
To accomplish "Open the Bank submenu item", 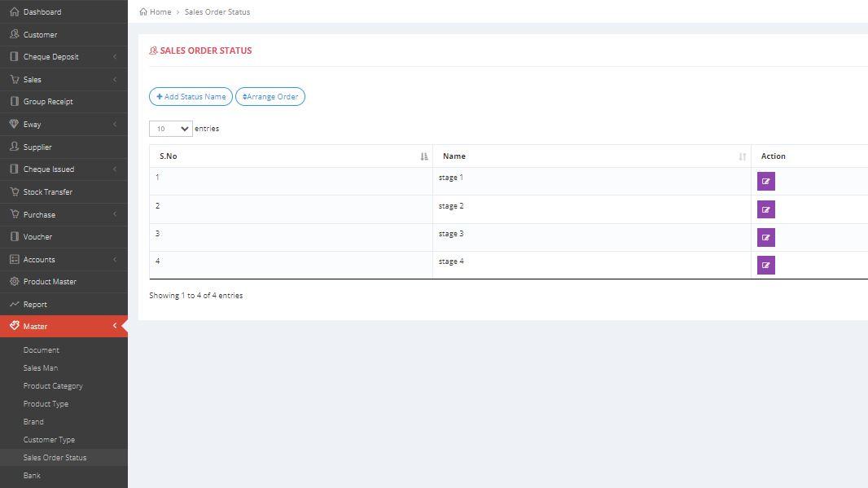I will click(x=32, y=476).
